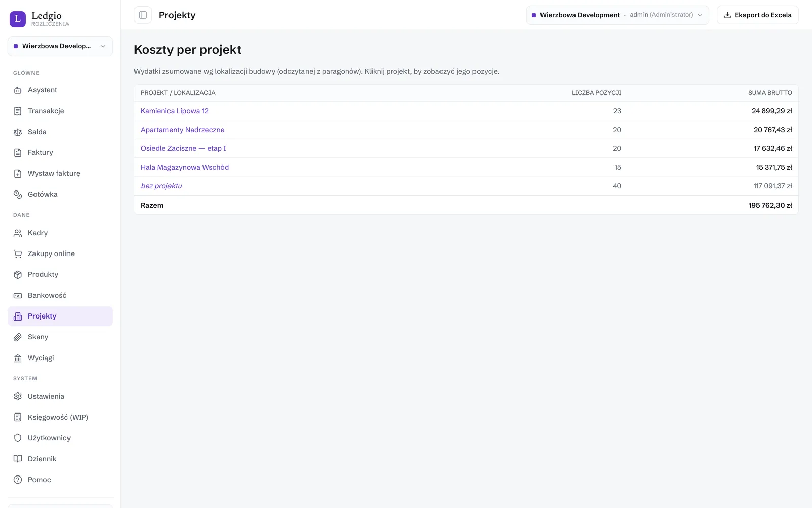
Task: Click the 24 899,29 zł amount
Action: [x=772, y=111]
